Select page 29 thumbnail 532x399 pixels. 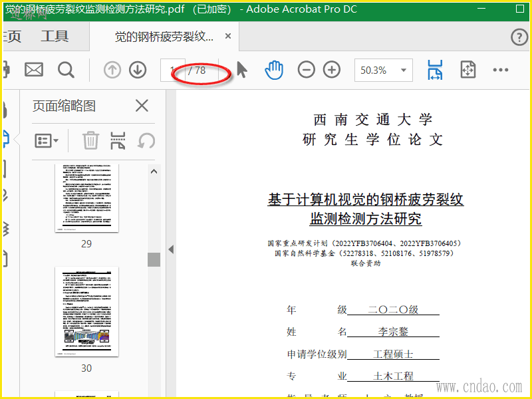click(x=86, y=198)
